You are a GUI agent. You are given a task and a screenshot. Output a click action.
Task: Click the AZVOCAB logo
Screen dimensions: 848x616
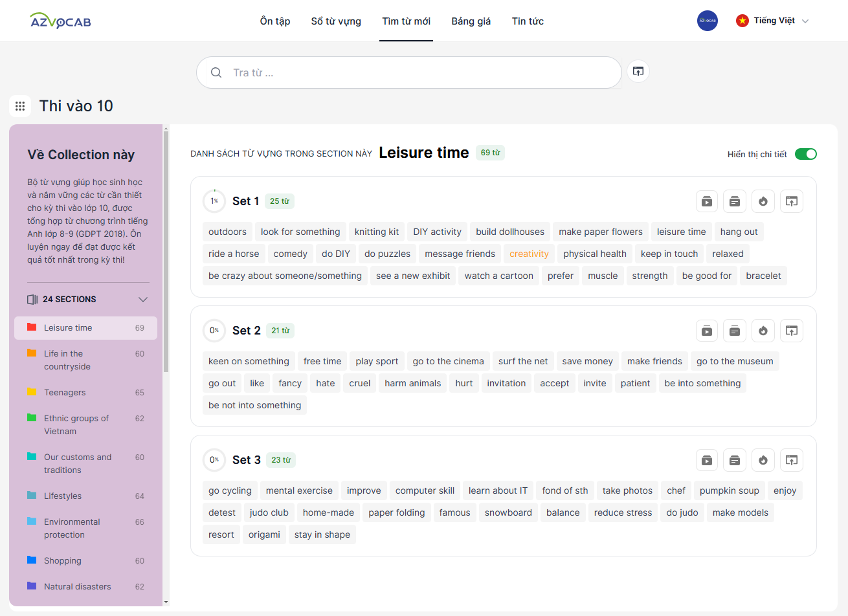coord(60,21)
